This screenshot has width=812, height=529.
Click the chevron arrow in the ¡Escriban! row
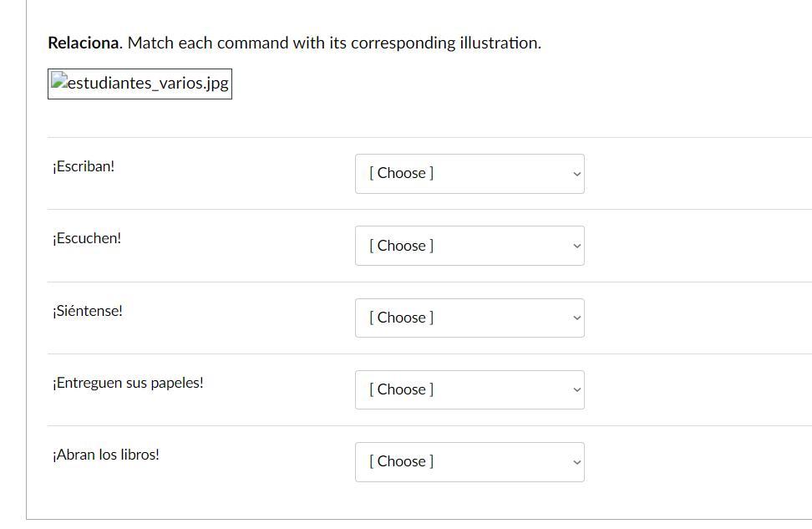click(576, 174)
